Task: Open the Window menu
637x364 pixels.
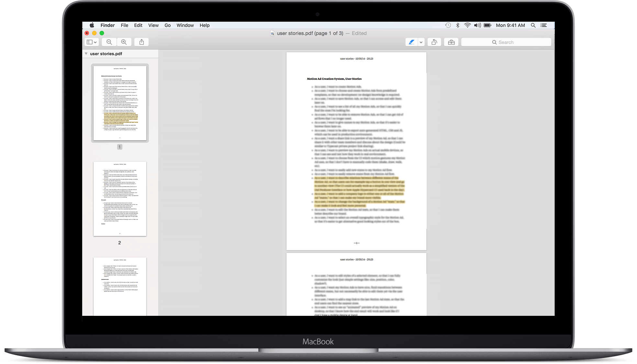Action: tap(185, 25)
